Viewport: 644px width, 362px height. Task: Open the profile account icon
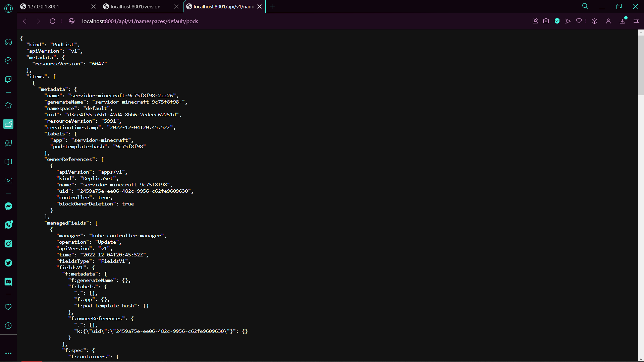click(x=608, y=21)
